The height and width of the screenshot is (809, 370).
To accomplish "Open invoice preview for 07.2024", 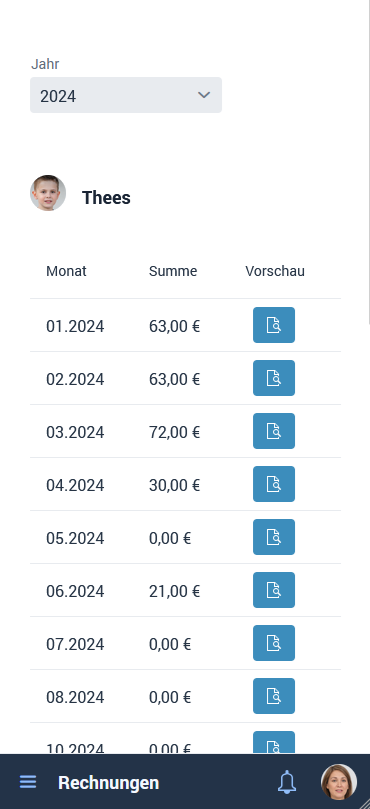I will pyautogui.click(x=274, y=643).
